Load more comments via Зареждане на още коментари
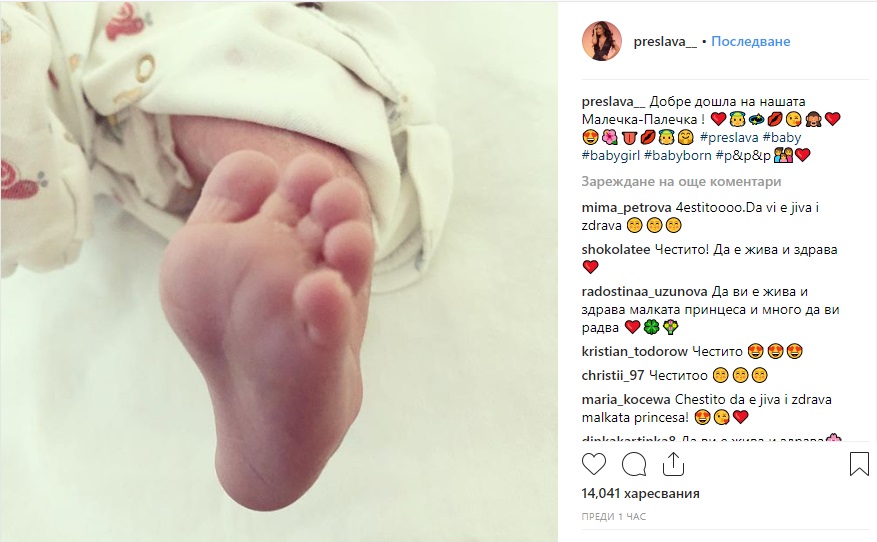 click(x=681, y=182)
